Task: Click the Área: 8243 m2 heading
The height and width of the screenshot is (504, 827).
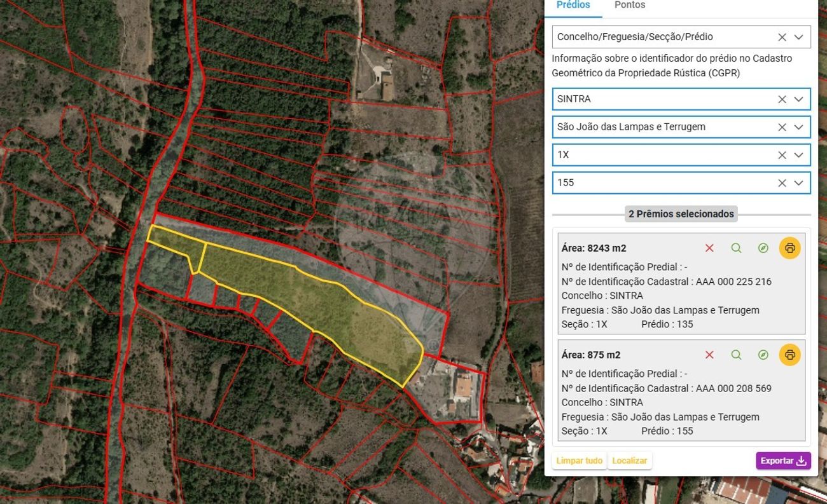Action: (594, 248)
